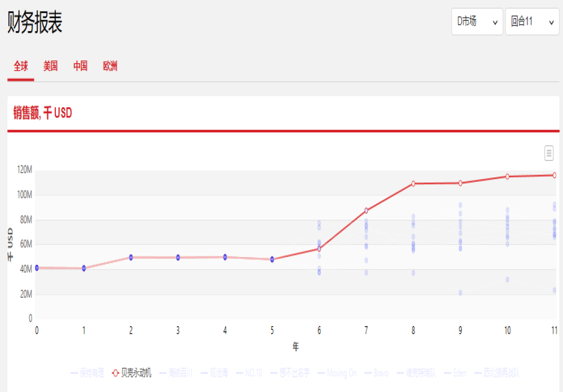Viewport: 563px width, 392px height.
Task: Click the 销售额, 千 USD panel title
Action: (43, 114)
